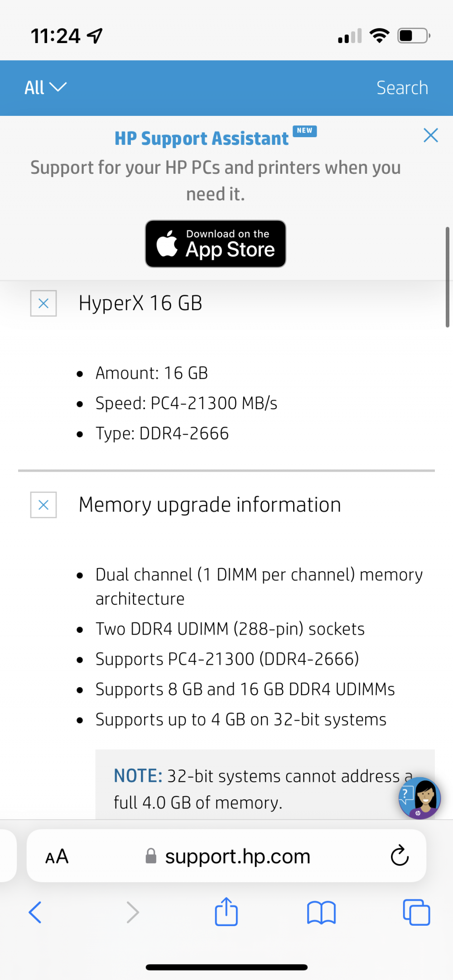Collapse the Memory upgrade information section
The height and width of the screenshot is (980, 453).
(x=43, y=505)
